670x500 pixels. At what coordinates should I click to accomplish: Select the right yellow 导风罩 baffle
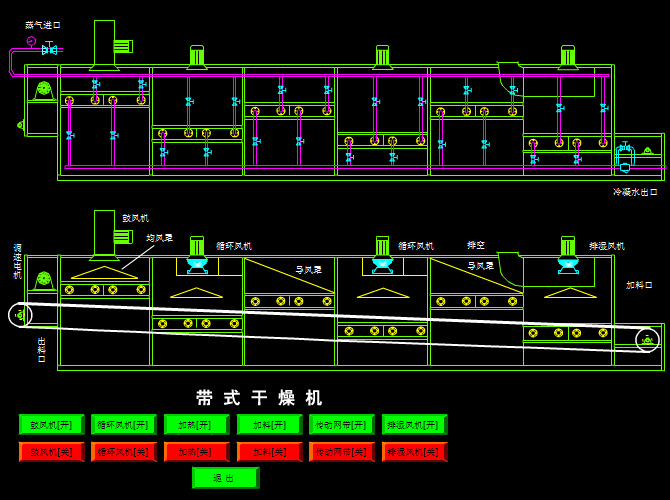pyautogui.click(x=476, y=276)
